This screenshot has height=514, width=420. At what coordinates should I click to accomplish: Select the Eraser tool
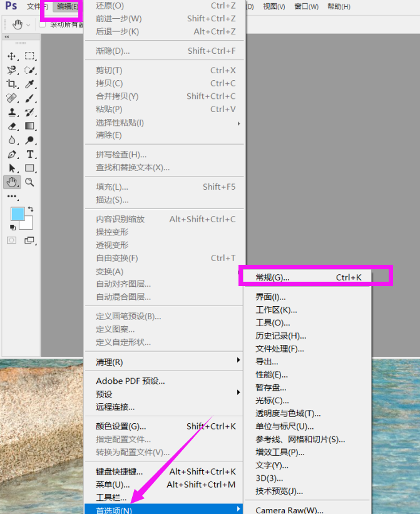[x=11, y=126]
